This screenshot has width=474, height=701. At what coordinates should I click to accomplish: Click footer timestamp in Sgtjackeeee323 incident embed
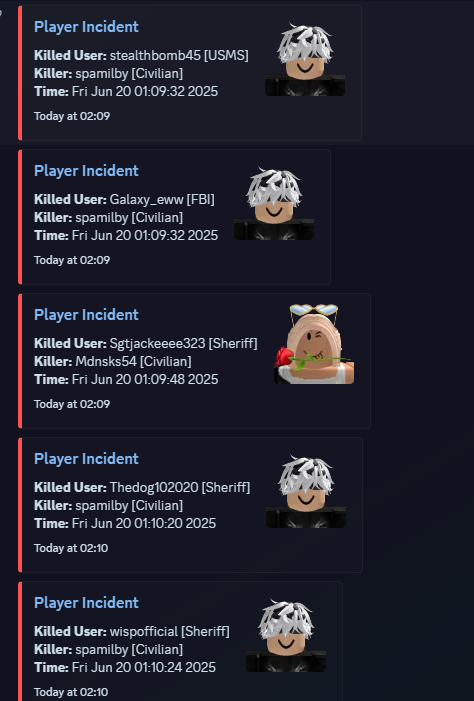72,404
